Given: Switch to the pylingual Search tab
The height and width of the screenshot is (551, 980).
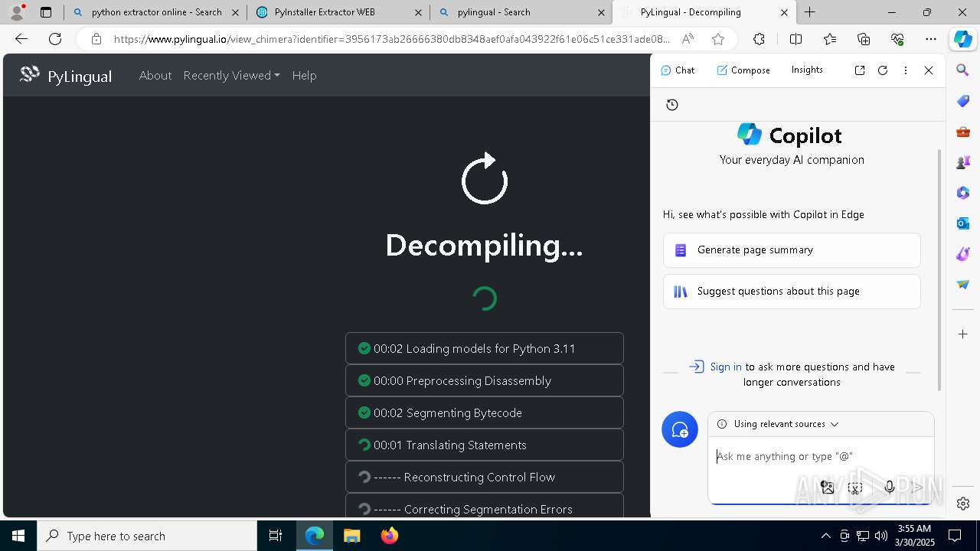Looking at the screenshot, I should 521,12.
